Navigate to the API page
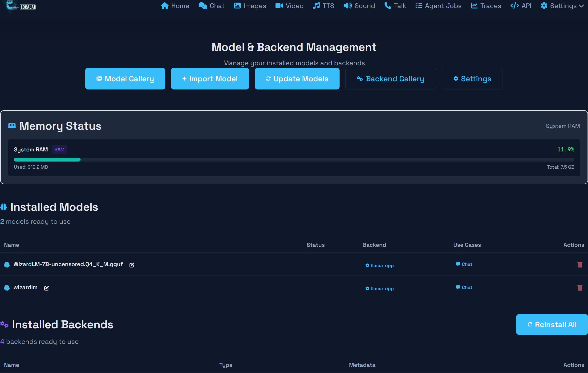588x373 pixels. coord(521,6)
